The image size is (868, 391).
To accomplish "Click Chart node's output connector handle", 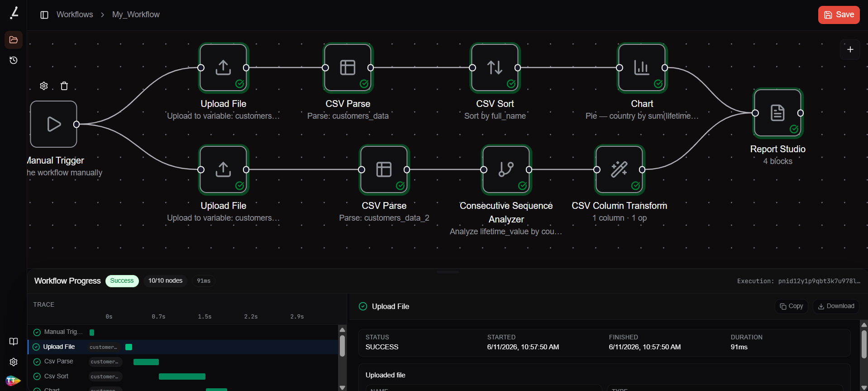I will [x=665, y=68].
